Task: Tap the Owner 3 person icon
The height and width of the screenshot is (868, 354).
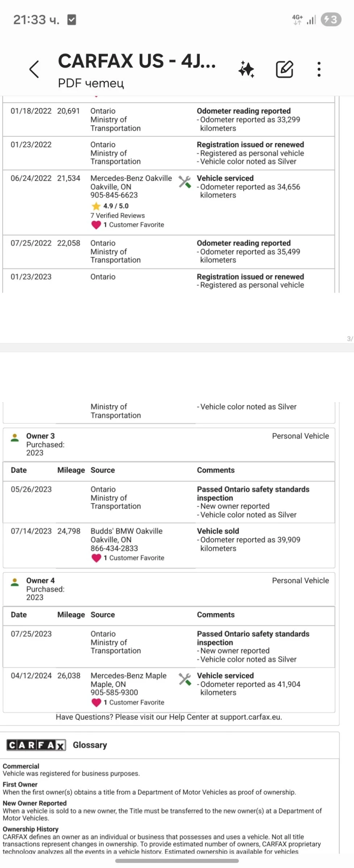Action: (x=15, y=438)
